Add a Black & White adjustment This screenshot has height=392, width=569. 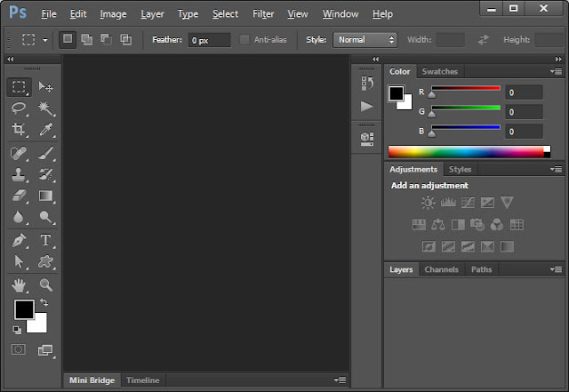click(458, 225)
